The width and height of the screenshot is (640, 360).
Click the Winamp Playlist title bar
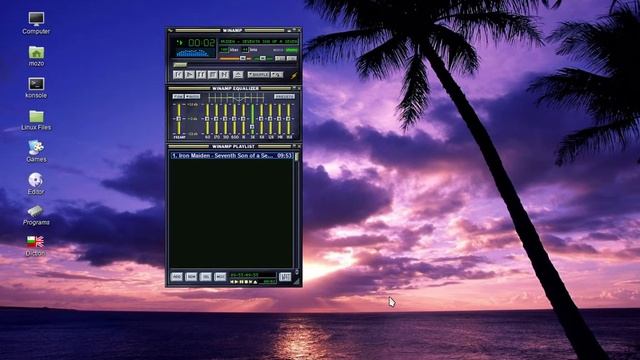tap(233, 146)
